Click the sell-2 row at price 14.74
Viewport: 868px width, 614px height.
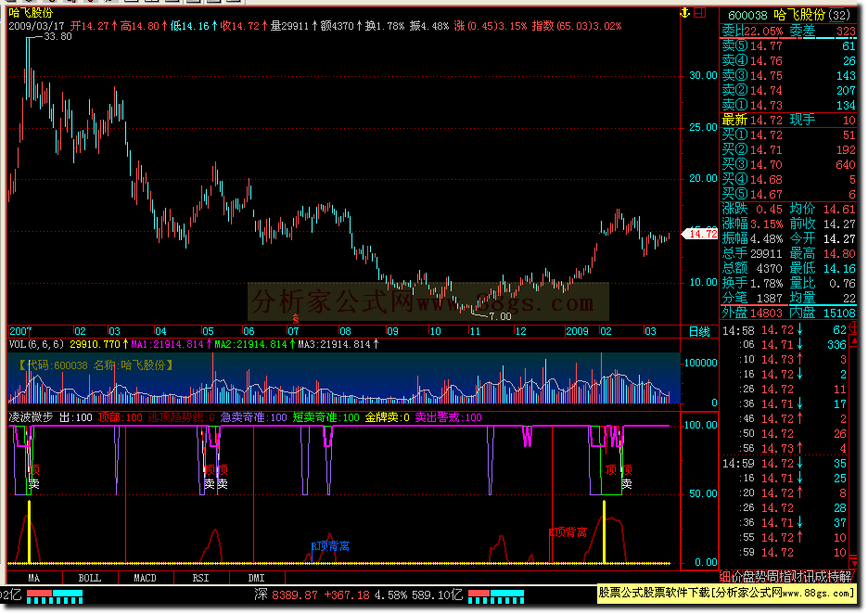(789, 91)
